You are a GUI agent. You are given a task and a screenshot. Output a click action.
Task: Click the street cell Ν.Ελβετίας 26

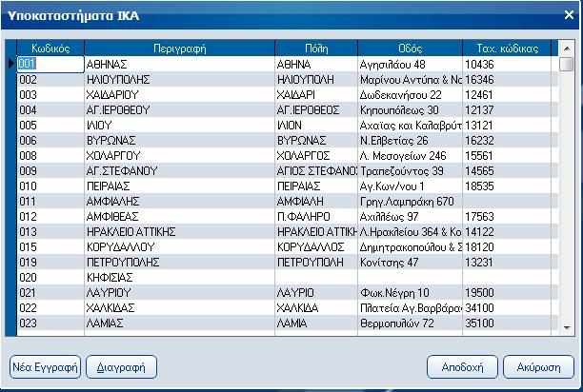click(411, 140)
